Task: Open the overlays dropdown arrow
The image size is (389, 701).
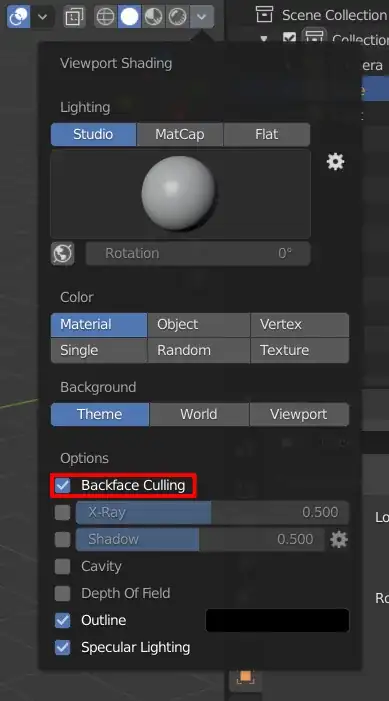Action: click(42, 17)
